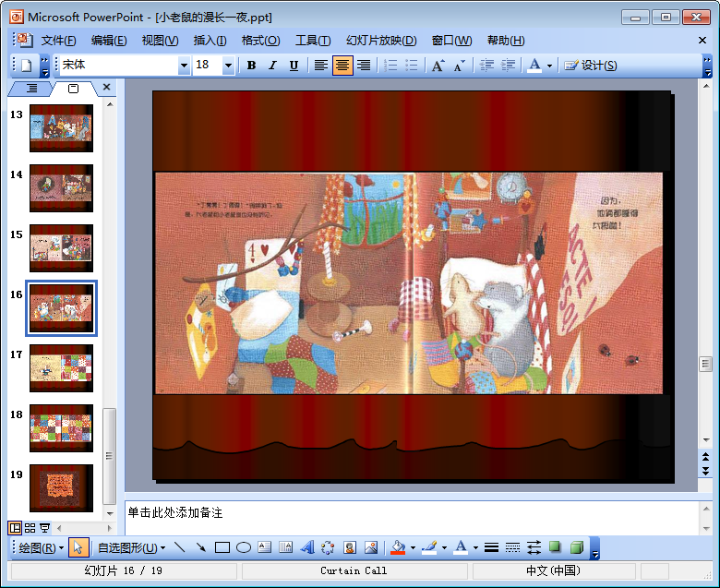Image resolution: width=720 pixels, height=588 pixels.
Task: Insert picture from file
Action: tap(371, 547)
